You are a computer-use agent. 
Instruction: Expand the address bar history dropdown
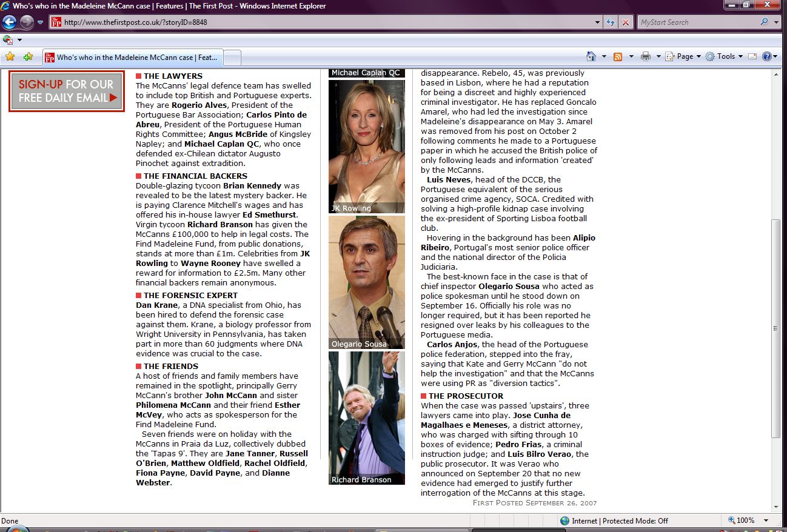[598, 22]
